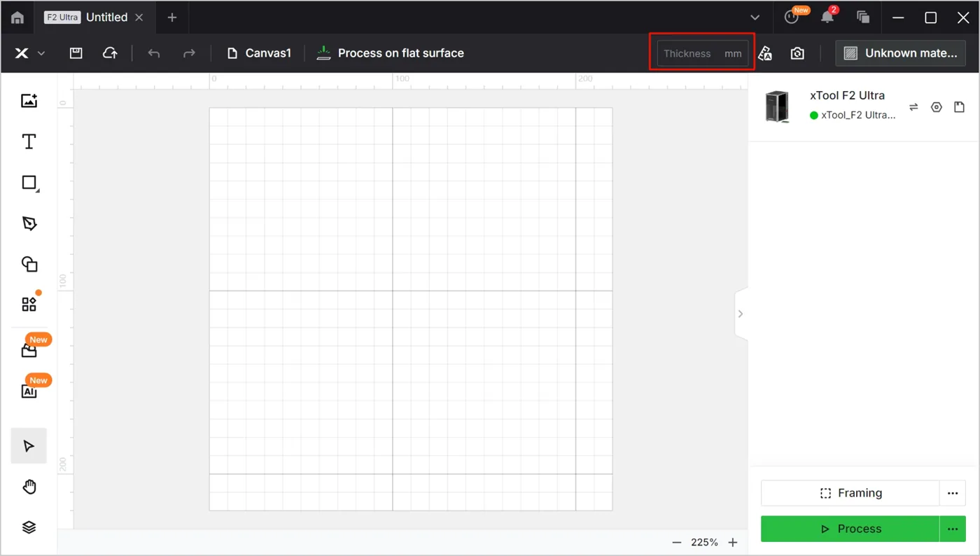Open the 225% zoom level menu
The height and width of the screenshot is (556, 980).
(704, 543)
